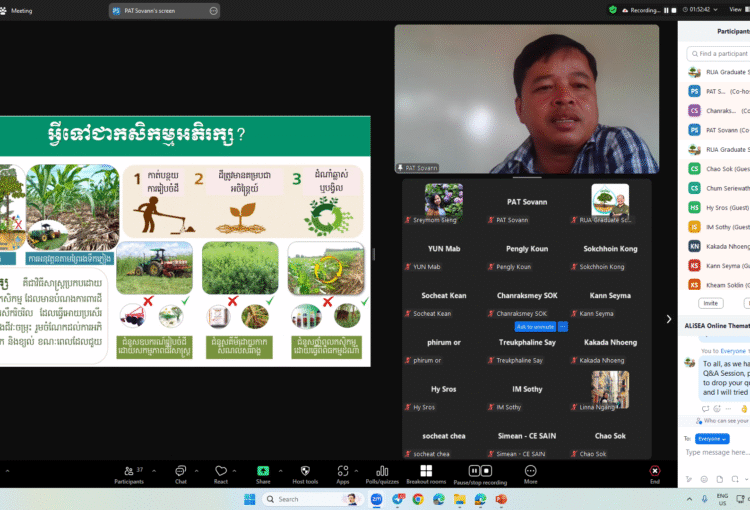Expand the meeting timer dropdown arrow
The height and width of the screenshot is (510, 750).
[716, 9]
